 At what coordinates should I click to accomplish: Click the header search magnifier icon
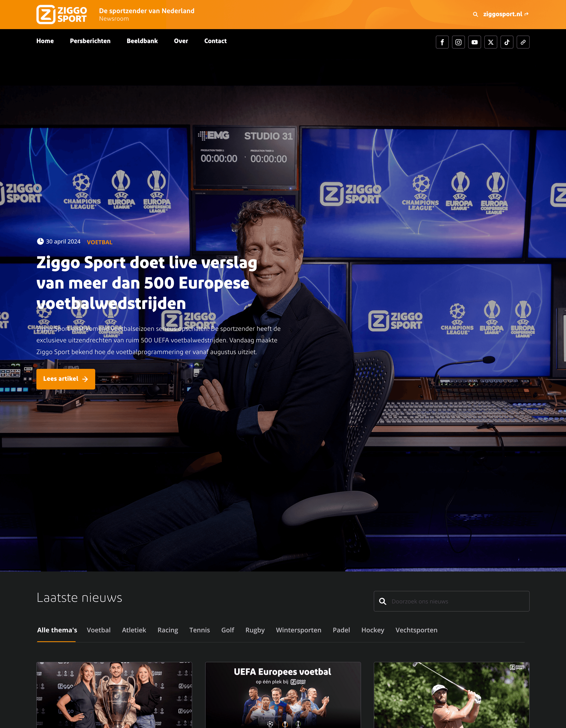[x=475, y=14]
